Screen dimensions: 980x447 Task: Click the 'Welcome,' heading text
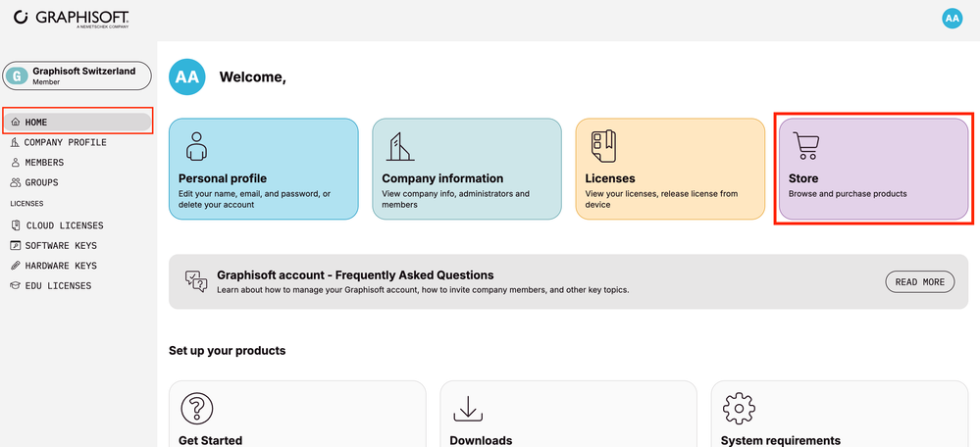(252, 77)
